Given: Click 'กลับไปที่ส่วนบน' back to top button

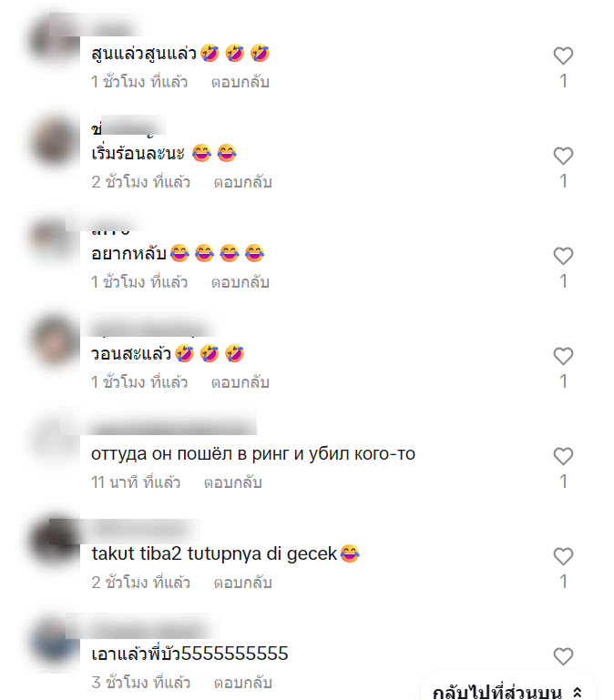Looking at the screenshot, I should coord(507,691).
